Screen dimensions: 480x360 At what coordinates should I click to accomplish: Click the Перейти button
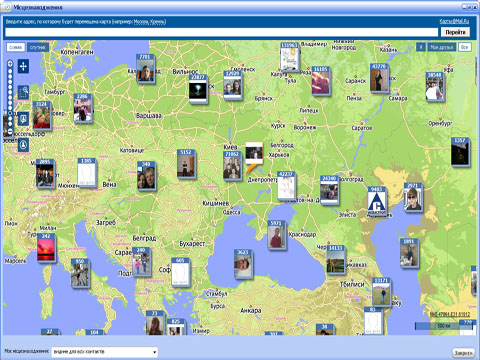[455, 32]
